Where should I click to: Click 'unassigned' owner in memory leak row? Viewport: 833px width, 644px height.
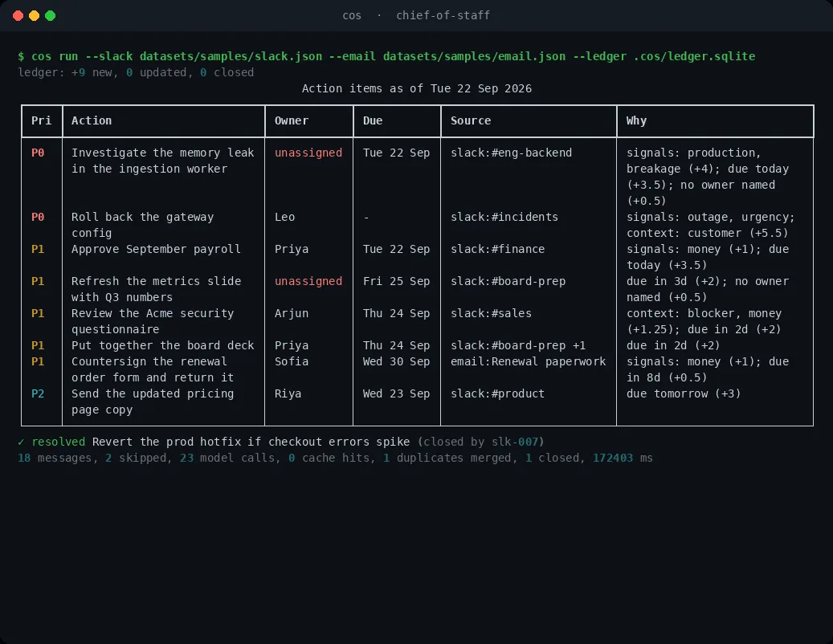click(308, 153)
